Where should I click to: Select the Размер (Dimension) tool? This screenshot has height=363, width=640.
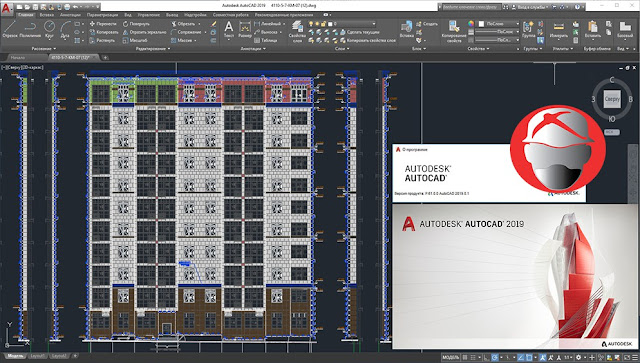pyautogui.click(x=245, y=29)
